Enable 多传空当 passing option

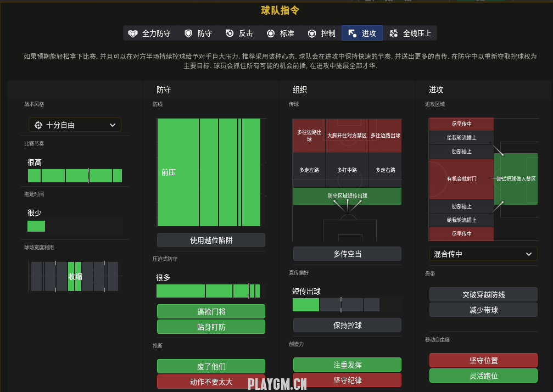pos(347,254)
